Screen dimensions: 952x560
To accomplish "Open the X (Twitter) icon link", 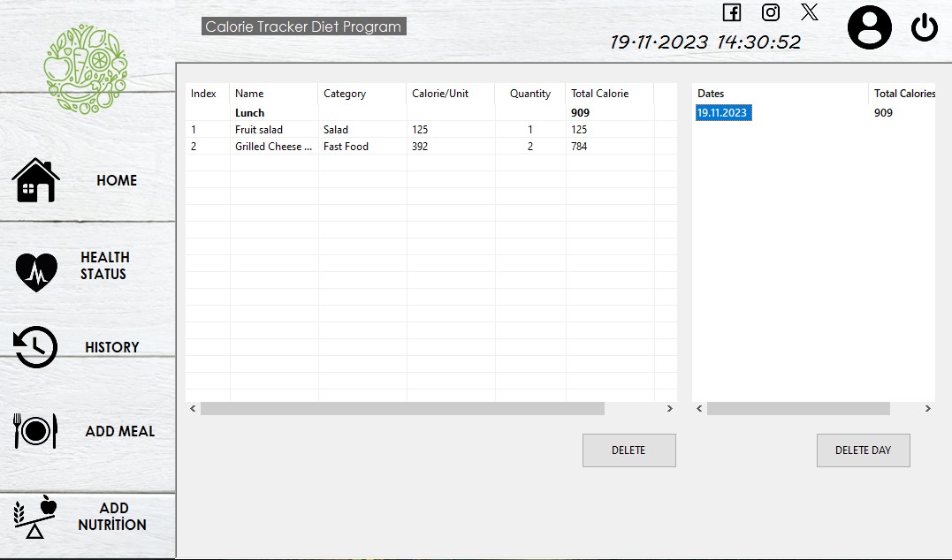I will (x=810, y=11).
